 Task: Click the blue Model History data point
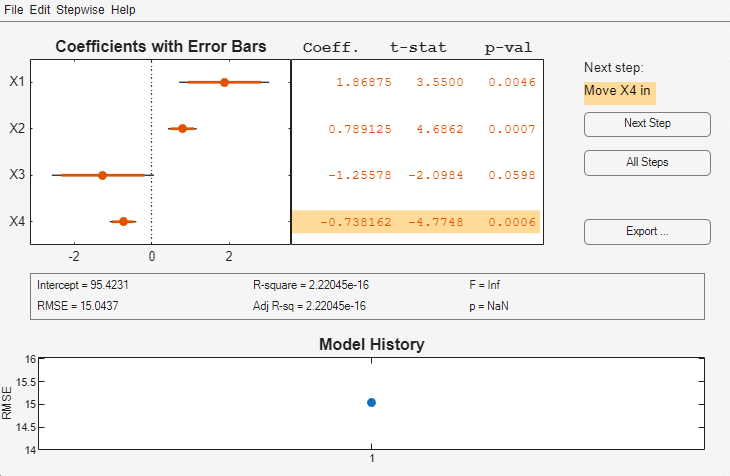[x=371, y=402]
